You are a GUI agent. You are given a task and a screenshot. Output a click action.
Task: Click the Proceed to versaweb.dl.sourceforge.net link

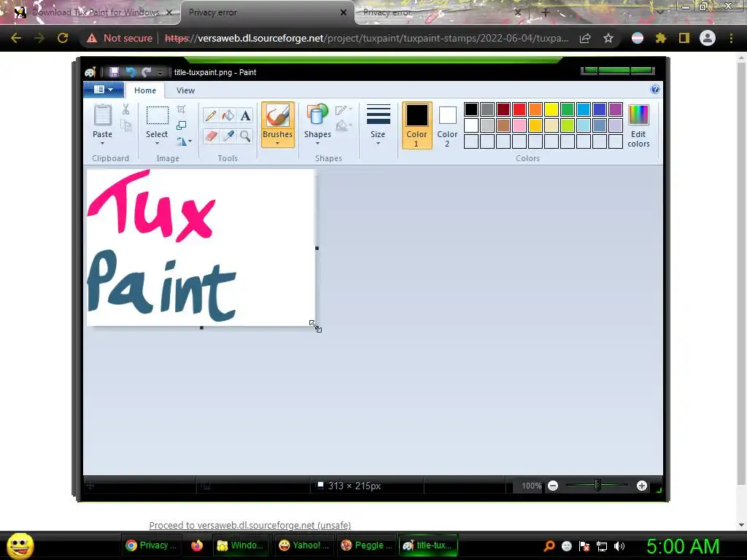pos(249,525)
